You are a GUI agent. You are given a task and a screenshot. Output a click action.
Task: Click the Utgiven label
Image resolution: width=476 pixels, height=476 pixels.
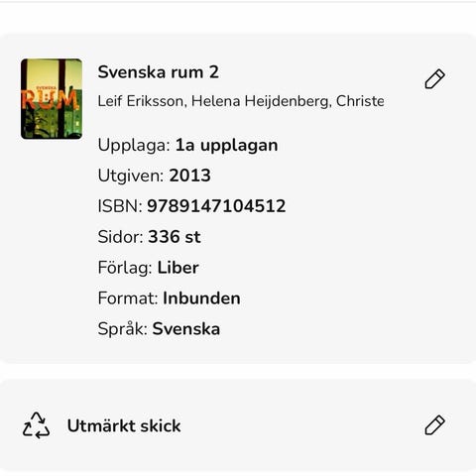131,176
